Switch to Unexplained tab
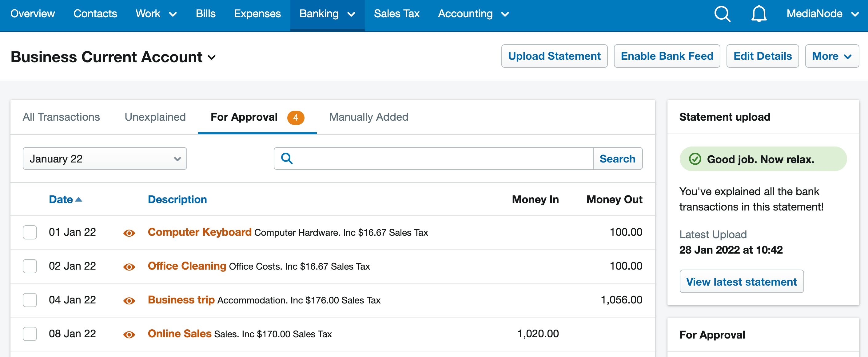The width and height of the screenshot is (868, 357). pos(155,117)
